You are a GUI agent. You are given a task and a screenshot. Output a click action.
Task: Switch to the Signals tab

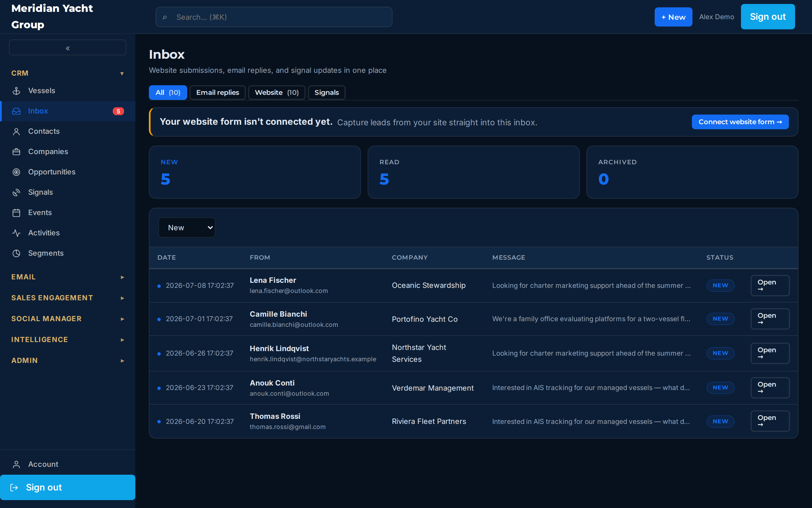326,92
